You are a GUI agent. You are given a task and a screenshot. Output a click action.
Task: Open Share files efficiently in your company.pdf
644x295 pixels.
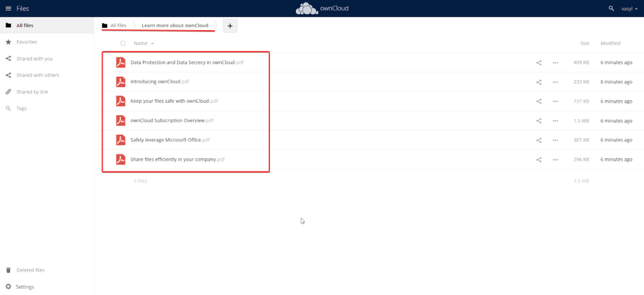(x=172, y=159)
